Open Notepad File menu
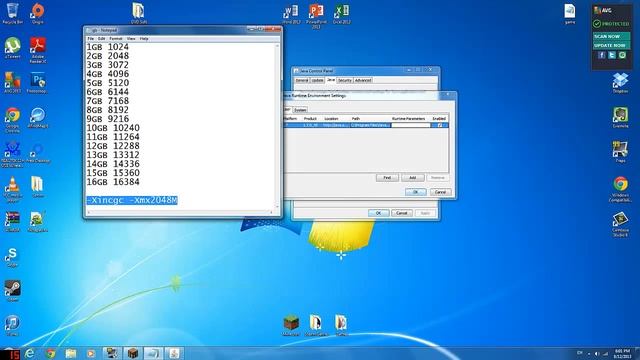The width and height of the screenshot is (640, 360). [91, 39]
